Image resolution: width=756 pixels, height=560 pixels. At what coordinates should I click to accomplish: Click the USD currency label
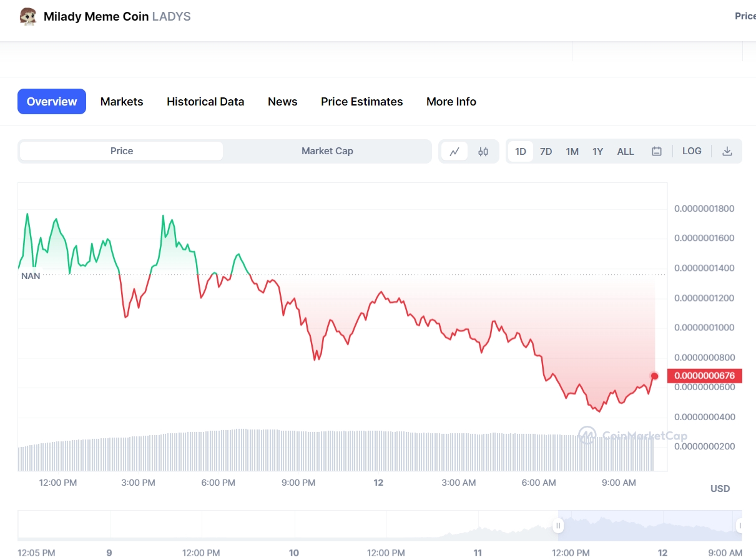(720, 489)
